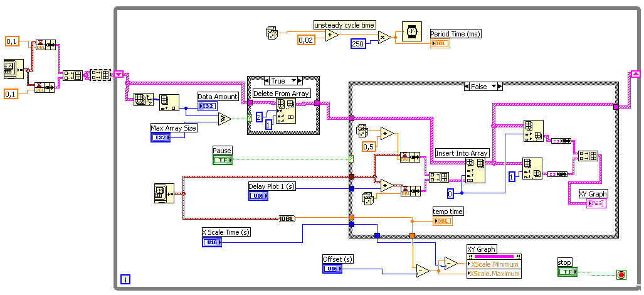Toggle the stop TF boolean terminal
The width and height of the screenshot is (644, 295).
567,271
